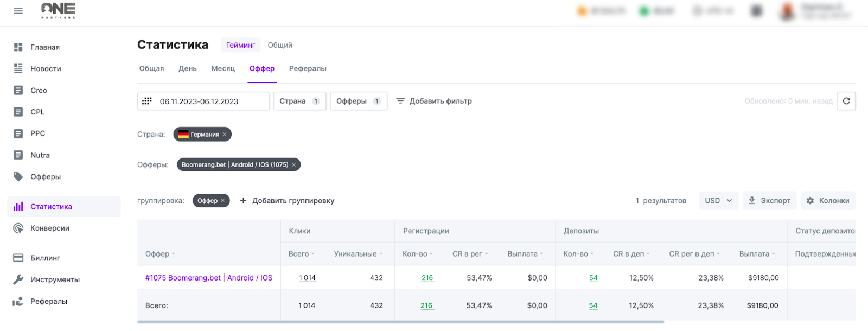Click registrations 216 in Всего row
This screenshot has height=331, width=868.
point(426,305)
